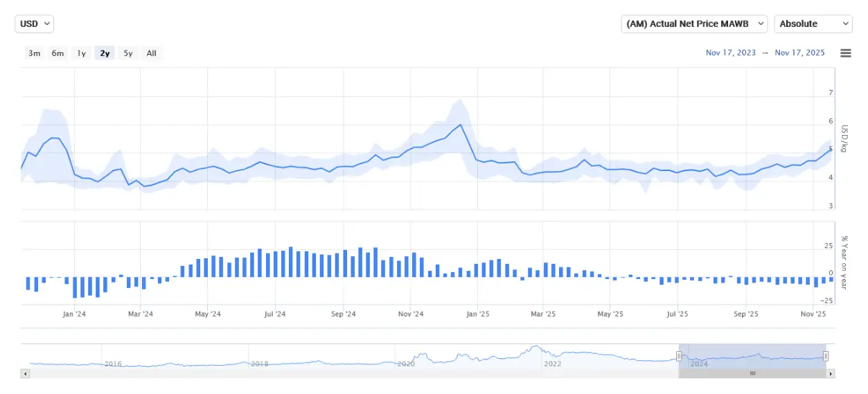Click the scrollbar thumb grip
868x394 pixels.
coord(752,373)
